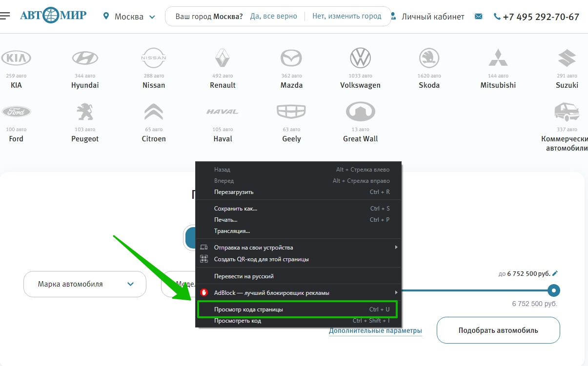The image size is (588, 366).
Task: Open 'Отправка на свои устройства' submenu
Action: 298,248
